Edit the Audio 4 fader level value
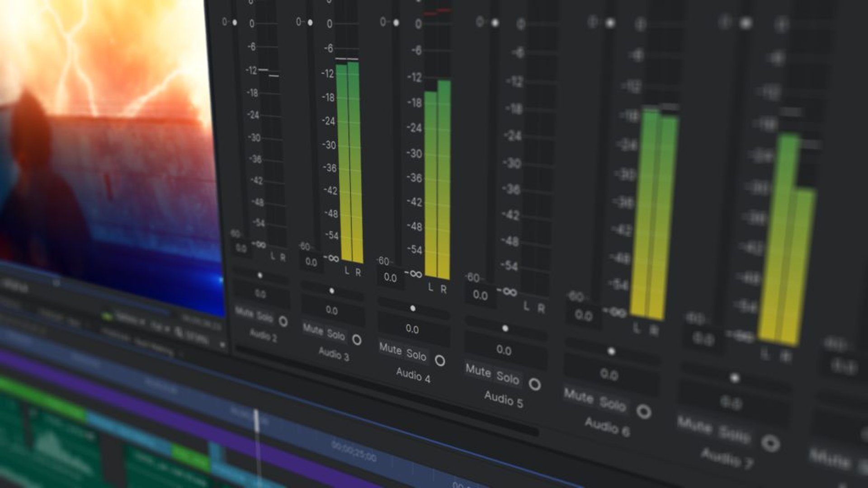The height and width of the screenshot is (488, 868). (x=390, y=277)
